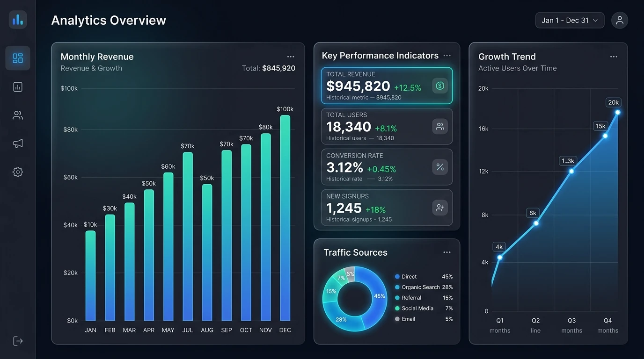Click the 28% donut chart segment
This screenshot has width=644, height=359.
(x=342, y=319)
